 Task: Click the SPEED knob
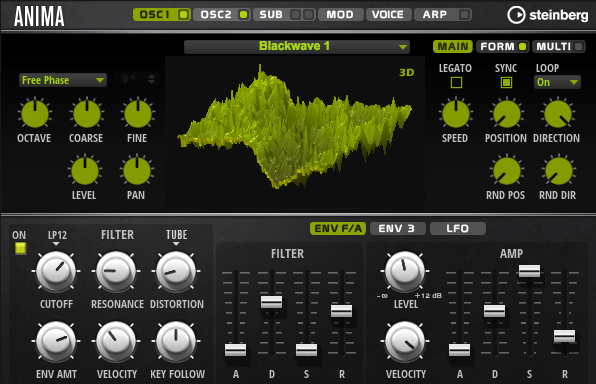(456, 113)
